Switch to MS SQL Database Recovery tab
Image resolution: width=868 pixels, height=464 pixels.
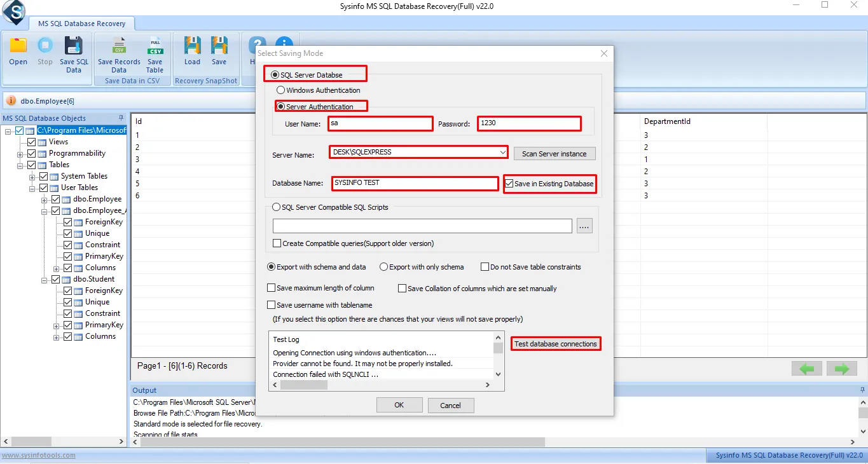click(x=81, y=24)
